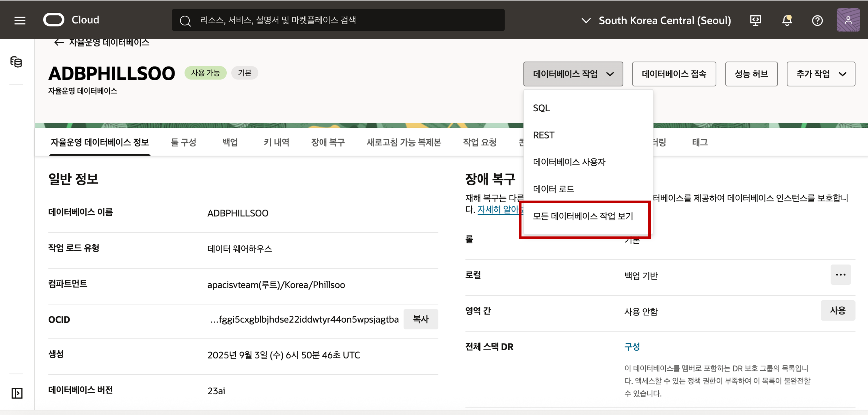868x416 pixels.
Task: Click the 성능 허브 button
Action: 751,74
